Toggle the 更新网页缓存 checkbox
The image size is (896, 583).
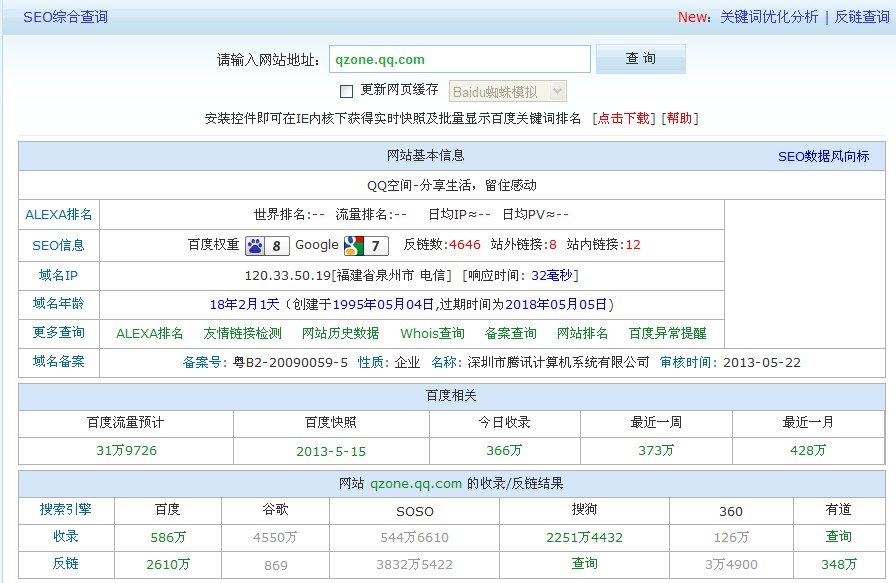[x=346, y=91]
